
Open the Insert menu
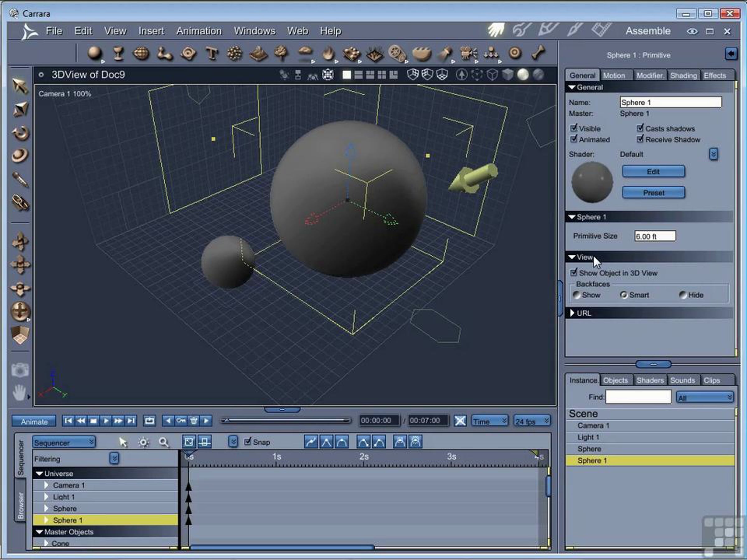(151, 31)
